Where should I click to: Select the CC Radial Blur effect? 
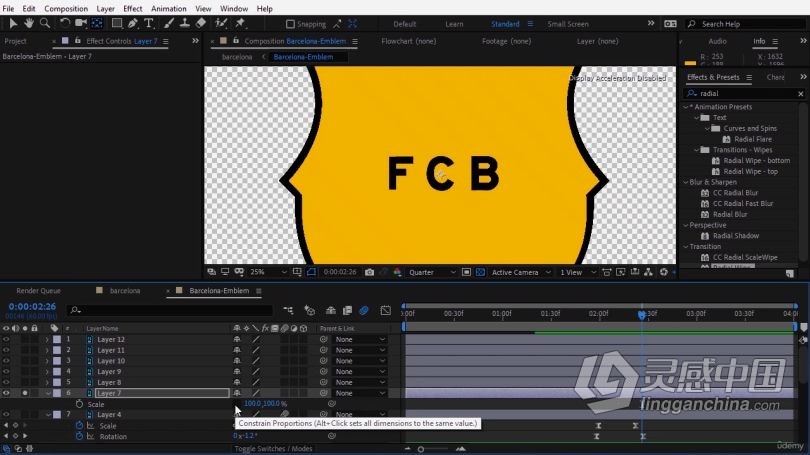pyautogui.click(x=735, y=193)
